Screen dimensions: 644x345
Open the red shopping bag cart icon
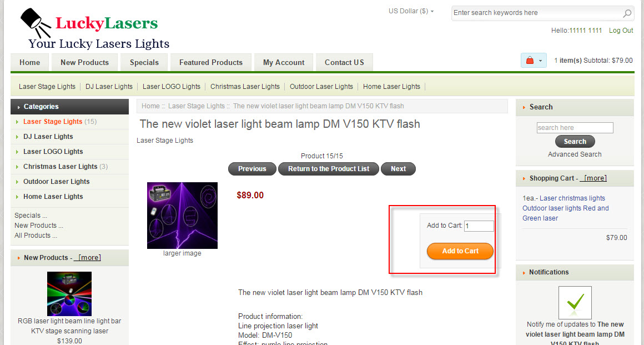coord(530,61)
